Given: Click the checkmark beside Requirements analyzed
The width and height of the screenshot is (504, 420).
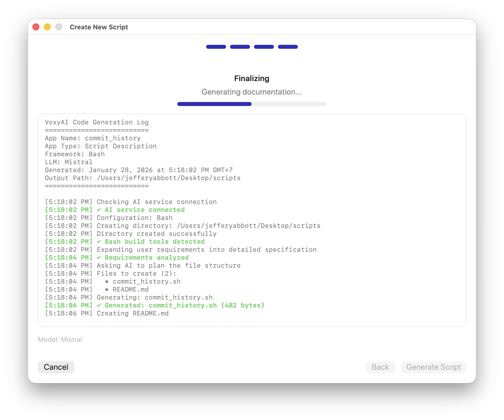Looking at the screenshot, I should (99, 258).
